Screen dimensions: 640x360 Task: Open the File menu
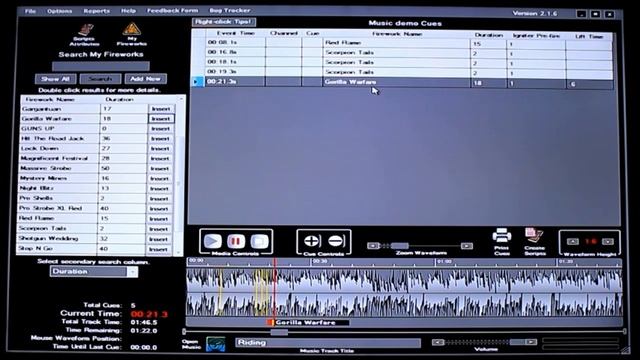[30, 11]
